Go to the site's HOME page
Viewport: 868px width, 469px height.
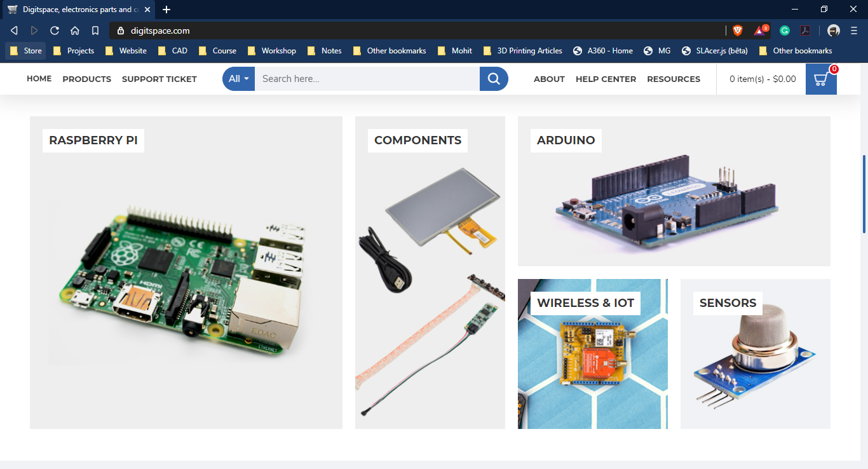(39, 79)
